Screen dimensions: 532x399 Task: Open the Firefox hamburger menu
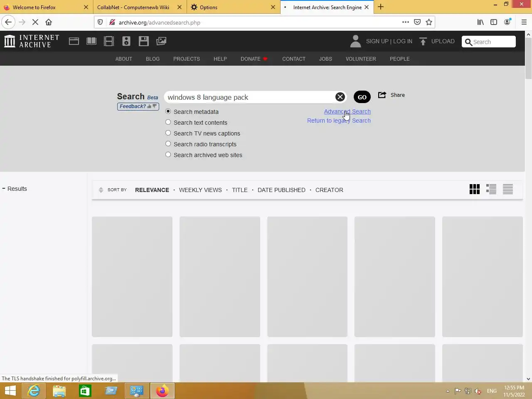click(524, 22)
